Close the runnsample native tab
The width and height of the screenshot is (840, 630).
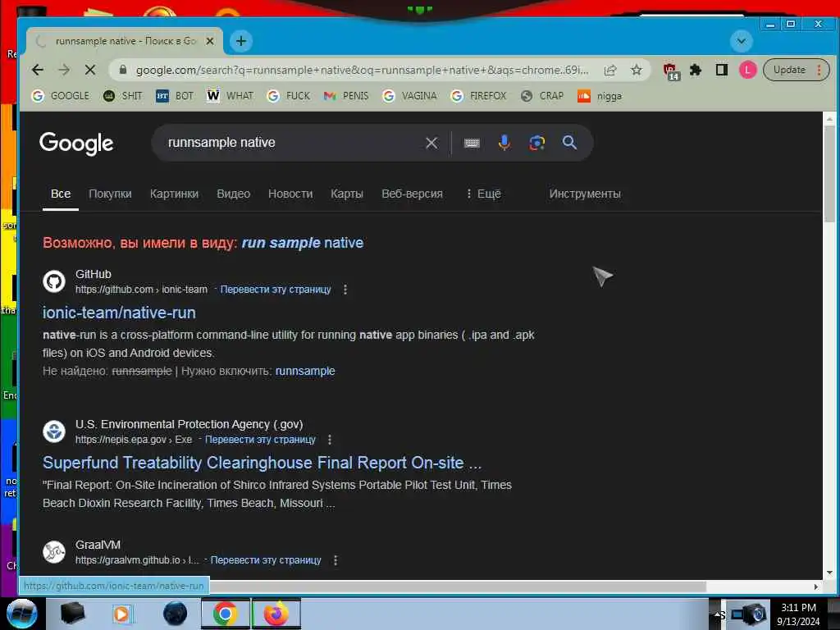(210, 41)
